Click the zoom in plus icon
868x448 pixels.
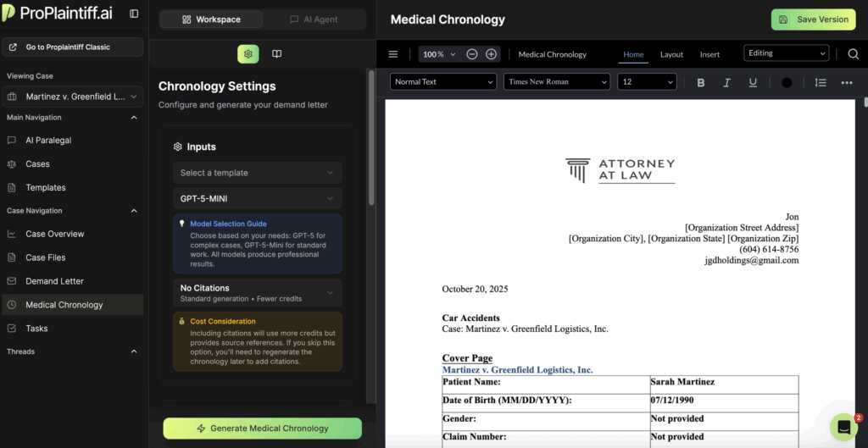click(x=491, y=54)
